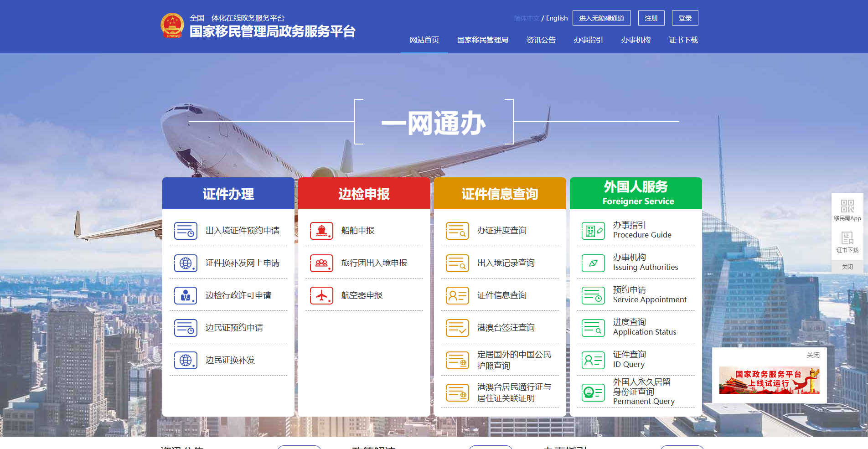Click the 注册 register button
Screen dimensions: 868x449
(x=651, y=18)
